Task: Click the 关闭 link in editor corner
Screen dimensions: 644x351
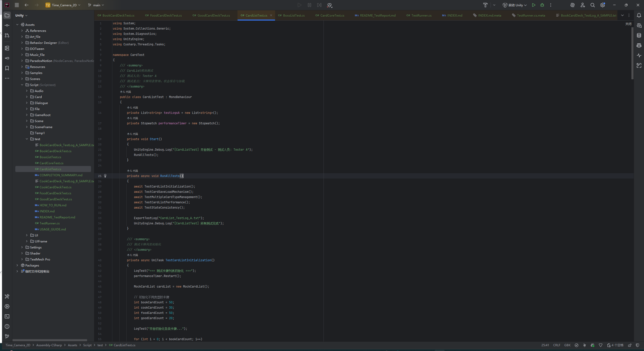Action: 628,24
